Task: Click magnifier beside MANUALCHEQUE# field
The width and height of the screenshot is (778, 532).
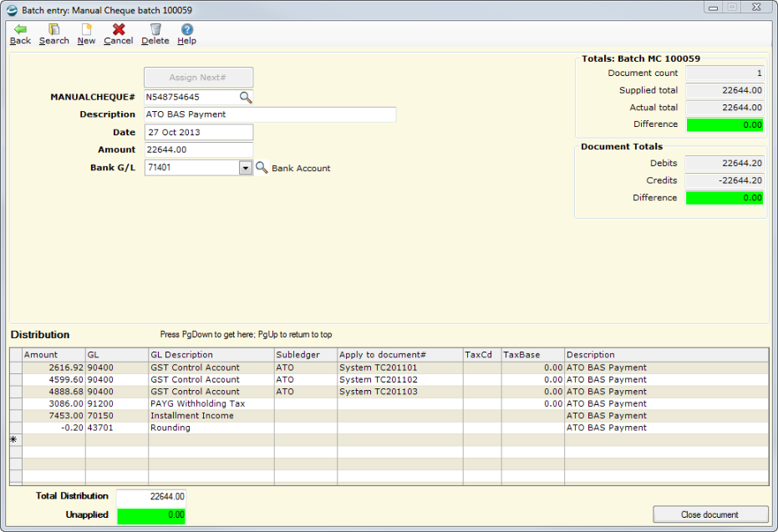Action: (246, 97)
